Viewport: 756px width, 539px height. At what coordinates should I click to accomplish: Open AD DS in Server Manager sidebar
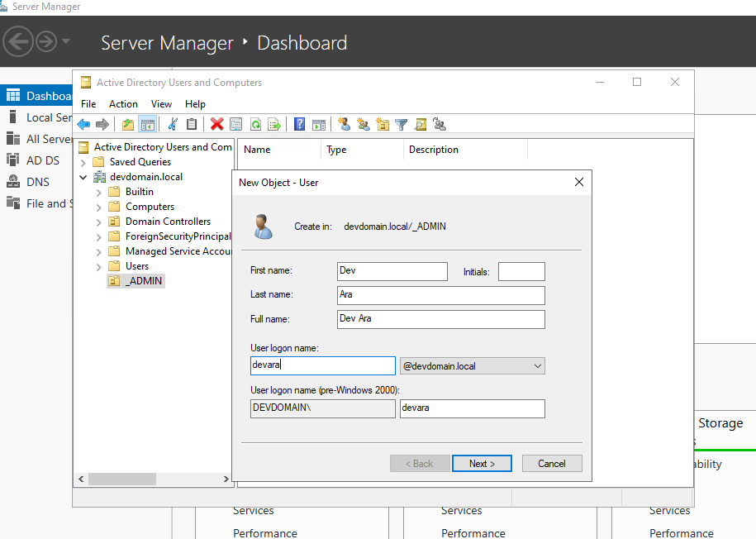(36, 160)
